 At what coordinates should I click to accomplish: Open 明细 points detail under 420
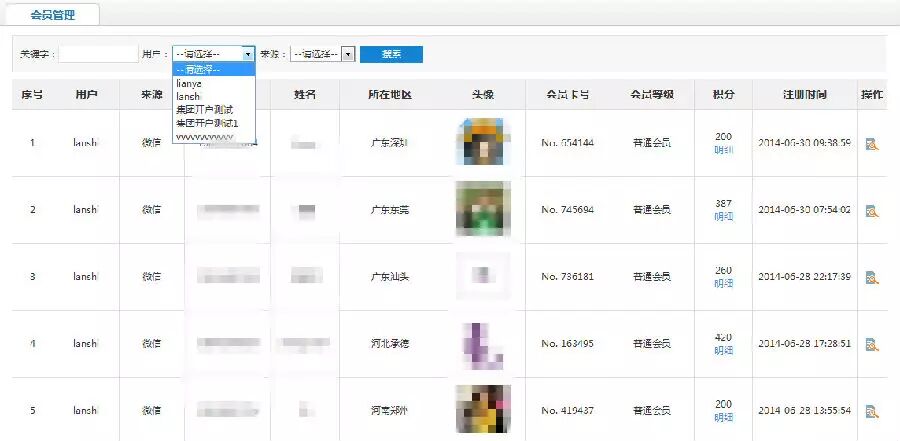[x=723, y=350]
